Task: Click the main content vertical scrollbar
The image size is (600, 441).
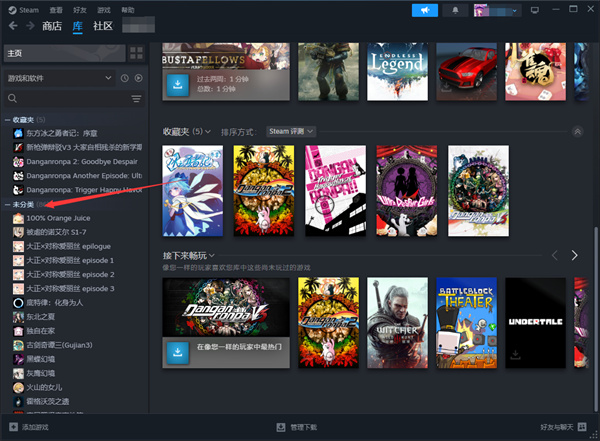Action: point(595,319)
